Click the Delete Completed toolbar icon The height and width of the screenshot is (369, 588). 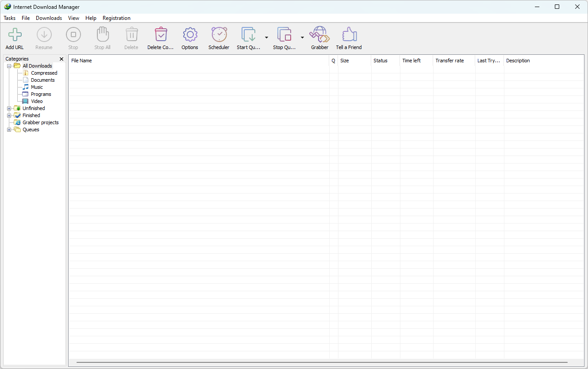coord(161,35)
